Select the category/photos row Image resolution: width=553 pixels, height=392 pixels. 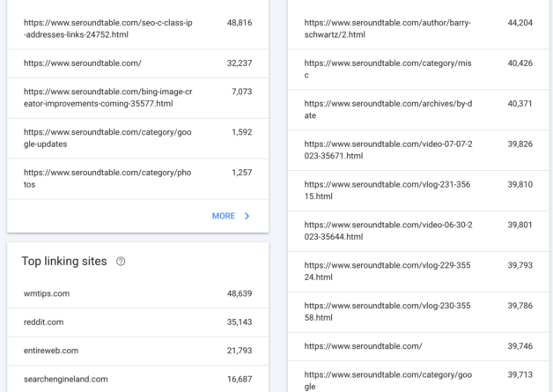(138, 179)
